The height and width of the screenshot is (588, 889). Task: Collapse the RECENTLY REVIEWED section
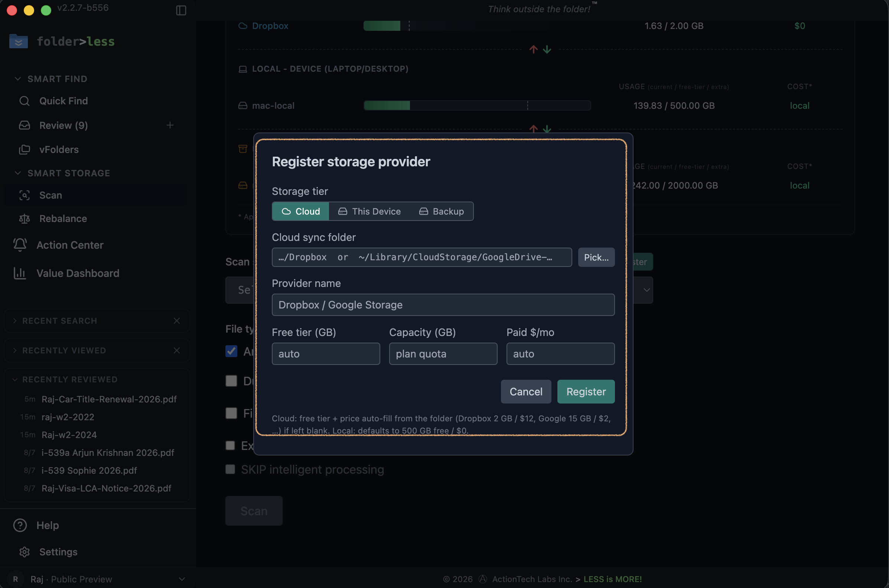click(14, 380)
